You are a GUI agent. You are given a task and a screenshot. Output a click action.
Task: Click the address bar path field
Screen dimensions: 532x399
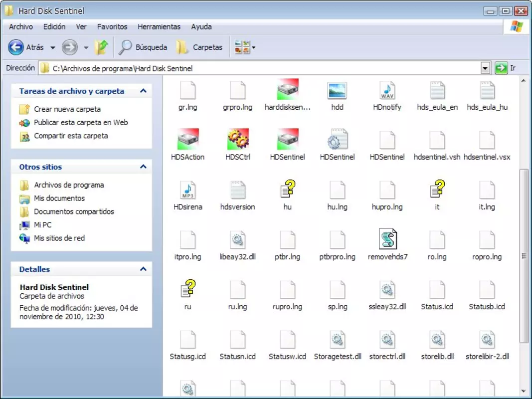tap(260, 68)
